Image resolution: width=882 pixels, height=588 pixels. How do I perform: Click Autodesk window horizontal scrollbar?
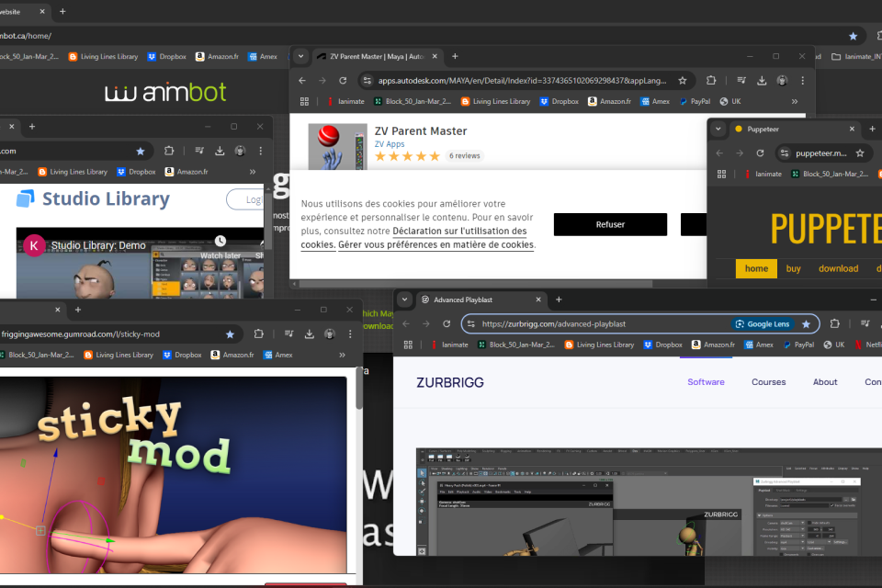tap(475, 284)
